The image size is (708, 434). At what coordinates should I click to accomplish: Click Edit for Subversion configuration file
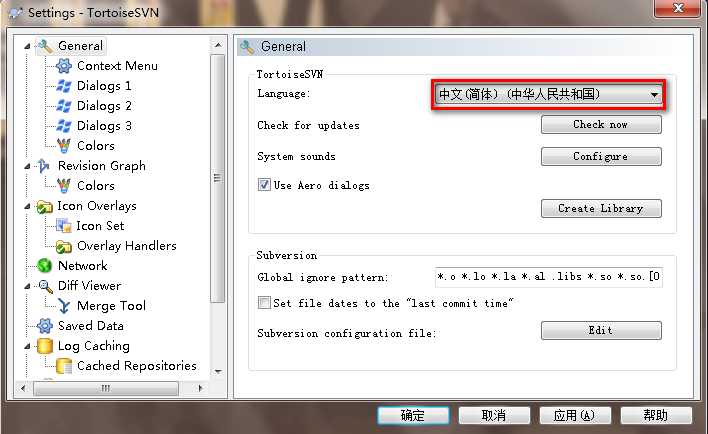coord(601,330)
